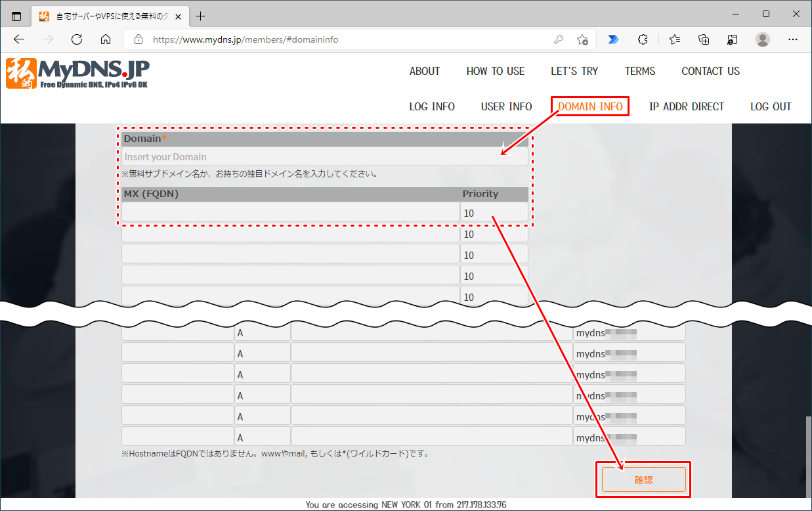Reload the page with refresh icon
Screen dimensions: 812x511
[77, 39]
